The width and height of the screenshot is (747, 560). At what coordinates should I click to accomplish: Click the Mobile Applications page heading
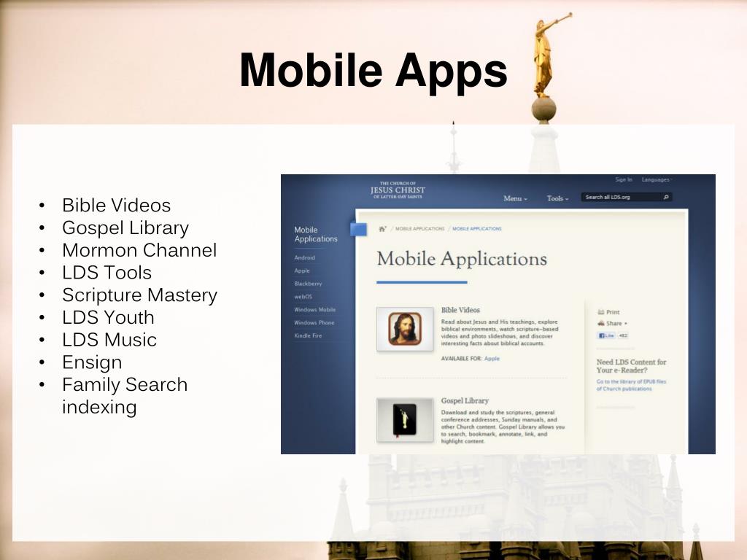pos(462,259)
